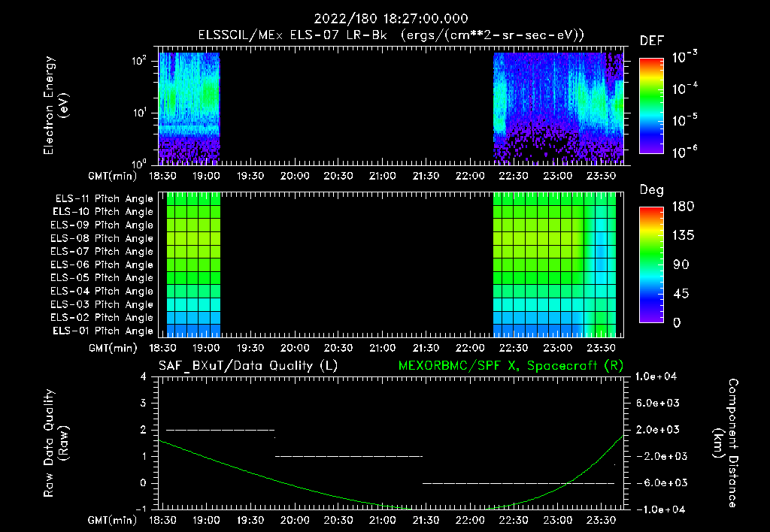Click the data quality level 0 line segment

[519, 483]
